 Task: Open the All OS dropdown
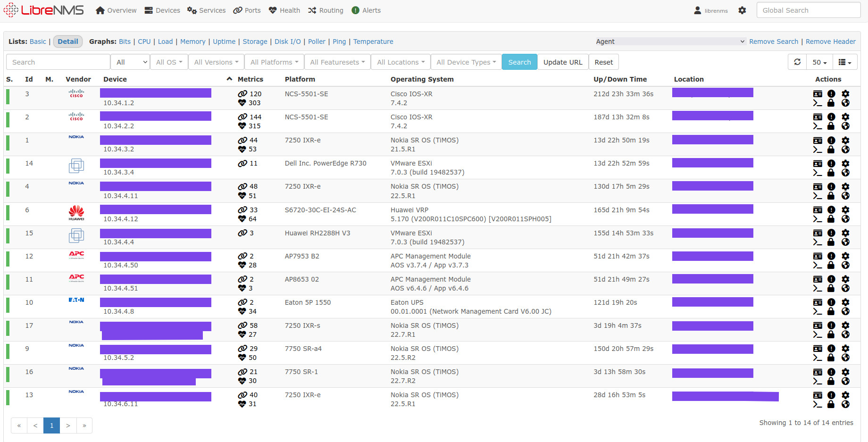[168, 62]
